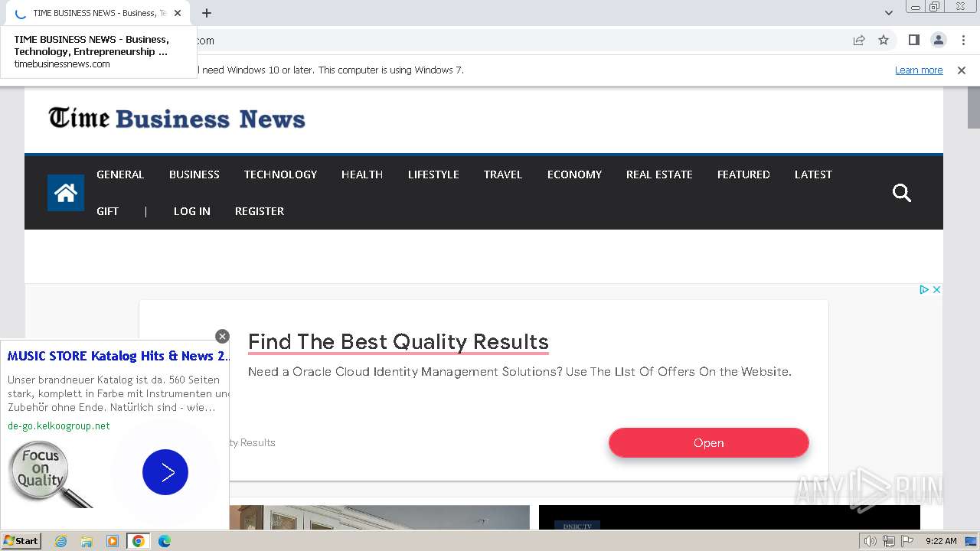Viewport: 980px width, 551px height.
Task: Open Microsoft Edge taskbar icon
Action: (x=165, y=541)
